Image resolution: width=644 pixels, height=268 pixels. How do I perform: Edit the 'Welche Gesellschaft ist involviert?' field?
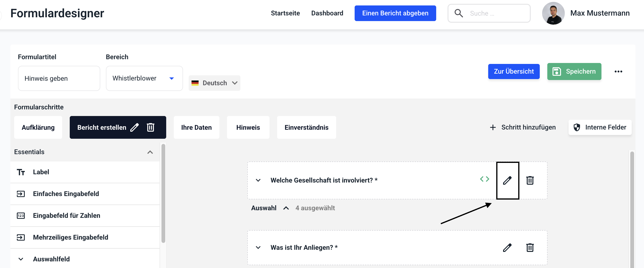(x=507, y=180)
